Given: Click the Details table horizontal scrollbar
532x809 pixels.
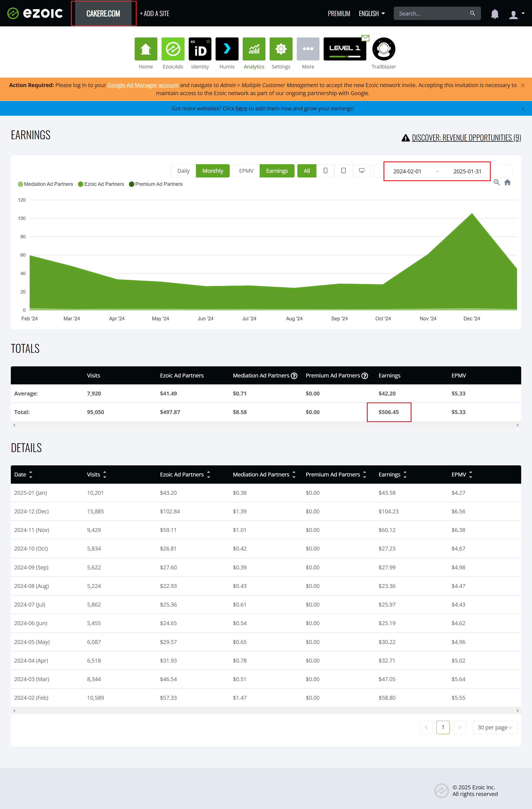Looking at the screenshot, I should pyautogui.click(x=266, y=711).
